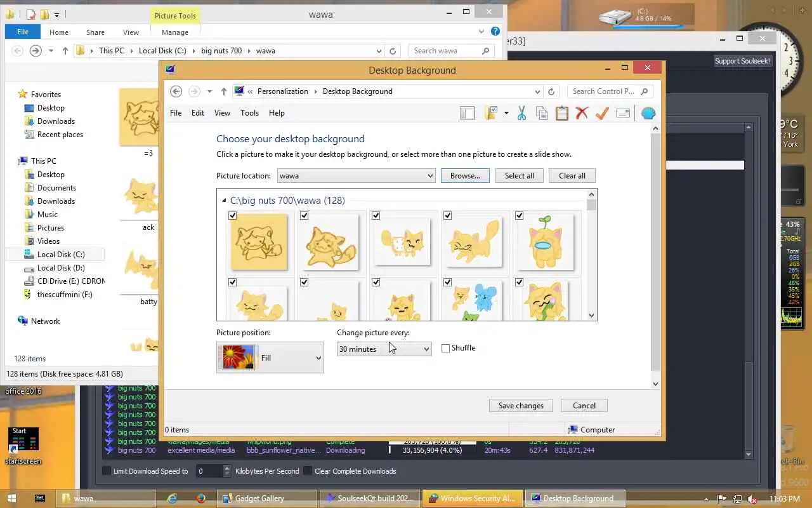Open recent locations dropdown in Desktop Background window
This screenshot has width=812, height=508.
pyautogui.click(x=209, y=91)
